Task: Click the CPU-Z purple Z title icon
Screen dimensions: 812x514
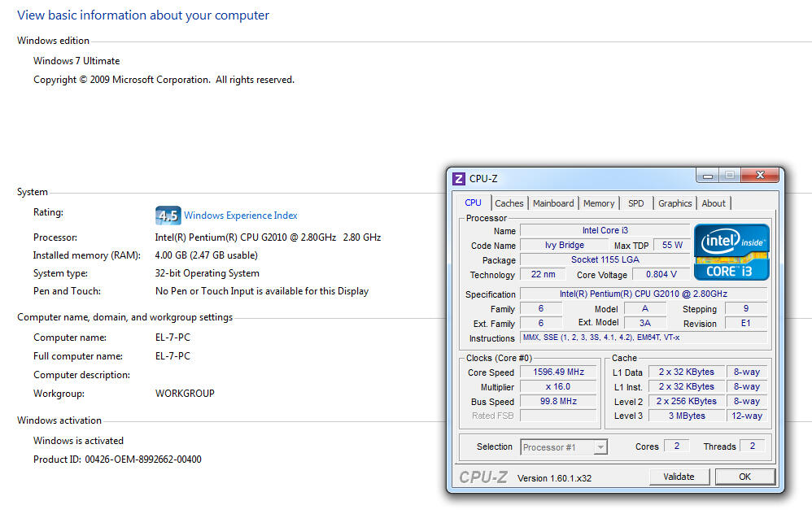Action: 458,179
